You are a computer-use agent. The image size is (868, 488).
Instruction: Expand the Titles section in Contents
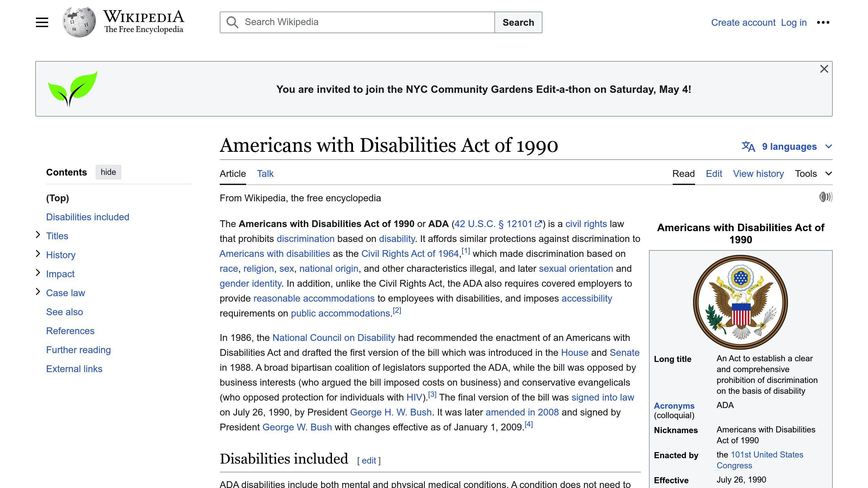[38, 235]
